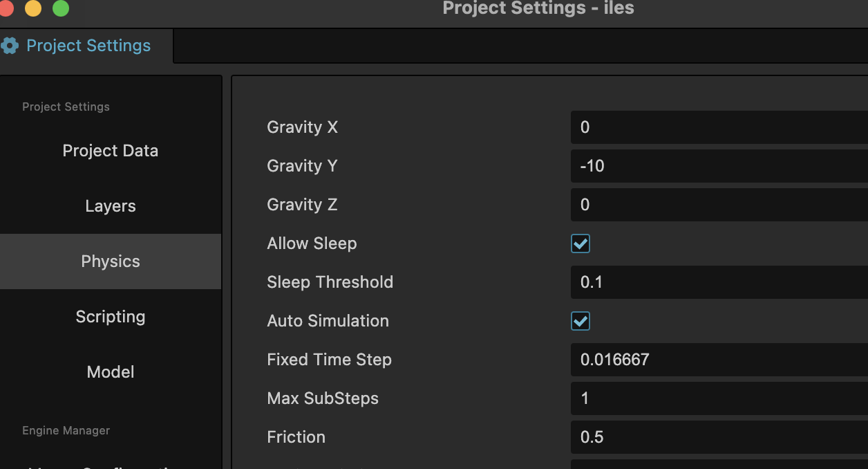Screen dimensions: 868x469
Task: Edit the Gravity Y value field
Action: 719,166
